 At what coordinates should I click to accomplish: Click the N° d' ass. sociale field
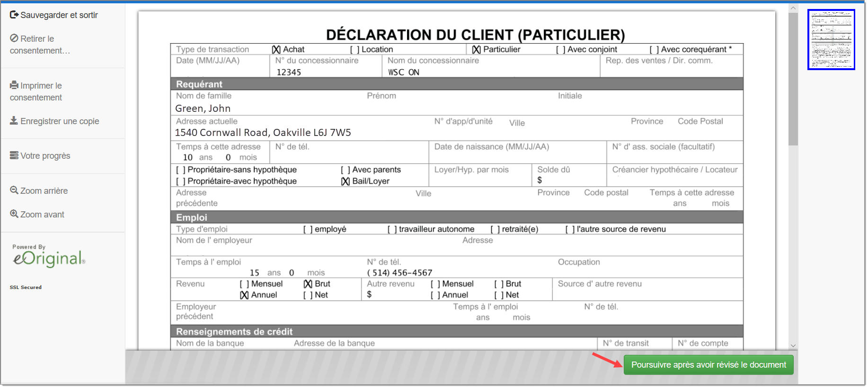coord(675,152)
